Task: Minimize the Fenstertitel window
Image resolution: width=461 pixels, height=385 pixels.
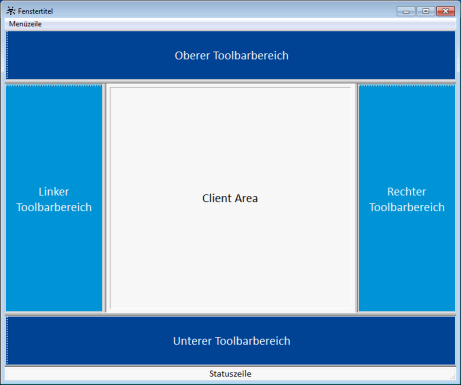Action: pyautogui.click(x=406, y=11)
